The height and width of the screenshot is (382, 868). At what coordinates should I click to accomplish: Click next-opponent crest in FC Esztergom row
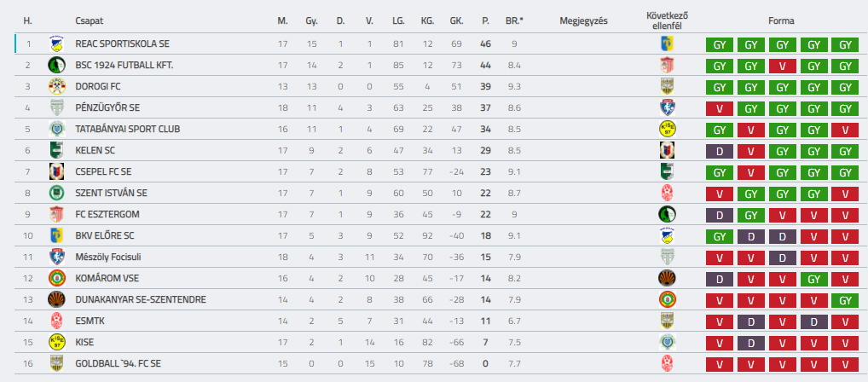667,214
